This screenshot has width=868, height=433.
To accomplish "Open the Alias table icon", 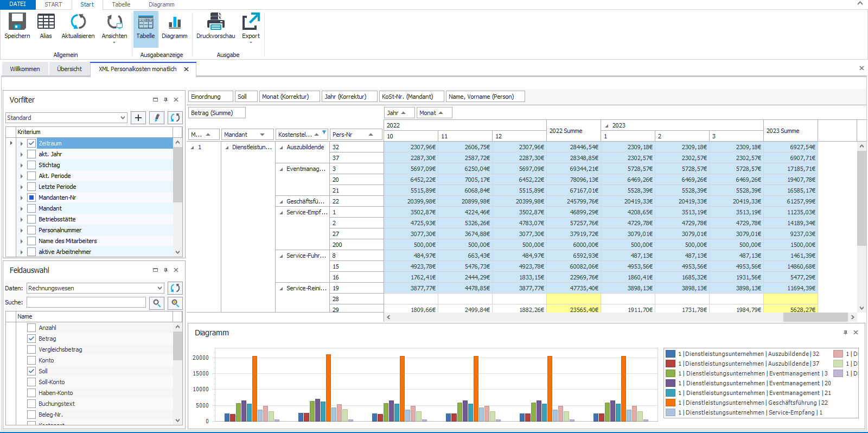I will click(46, 22).
